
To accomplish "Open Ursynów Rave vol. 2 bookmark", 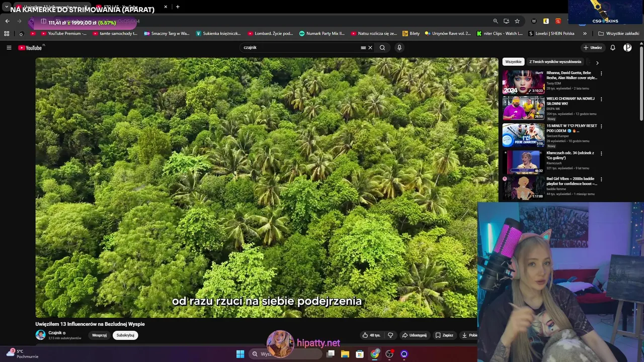I will pos(448,34).
